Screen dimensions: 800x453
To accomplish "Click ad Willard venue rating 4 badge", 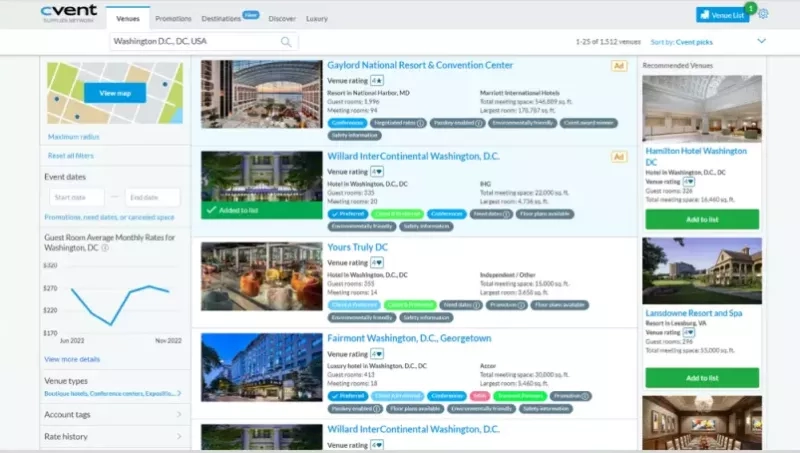I will pos(377,172).
